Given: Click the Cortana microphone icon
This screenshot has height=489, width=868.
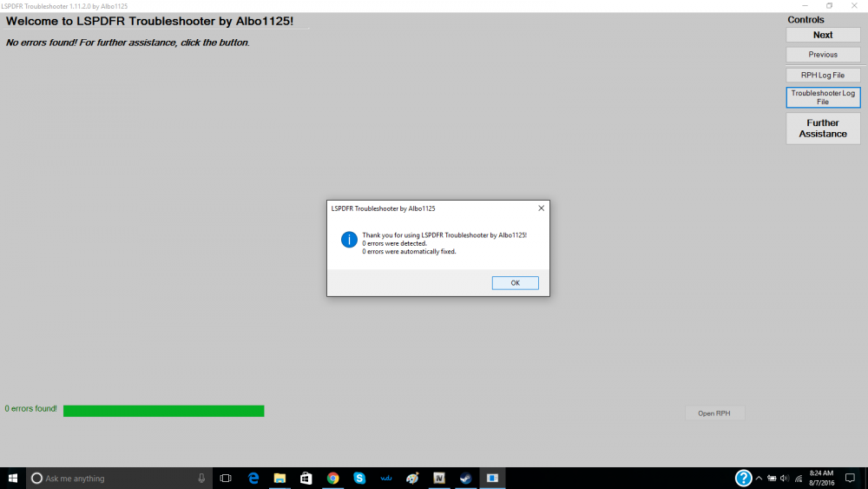Looking at the screenshot, I should tap(201, 478).
